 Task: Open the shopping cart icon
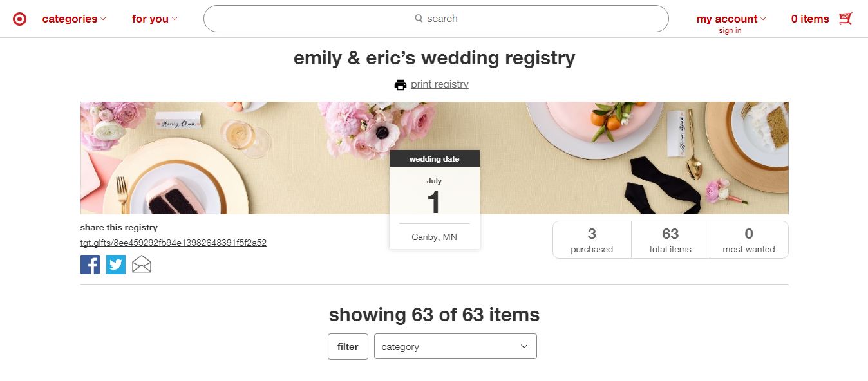845,19
